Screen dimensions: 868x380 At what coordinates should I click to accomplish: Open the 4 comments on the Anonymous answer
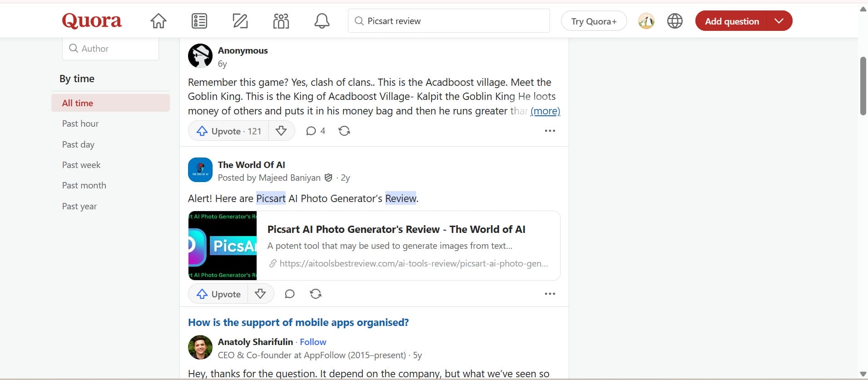coord(316,131)
